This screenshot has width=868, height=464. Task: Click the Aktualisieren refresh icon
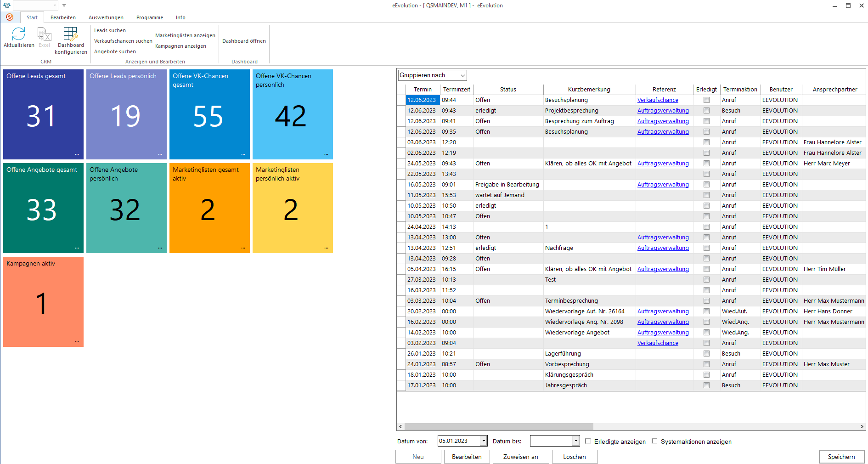pyautogui.click(x=19, y=34)
